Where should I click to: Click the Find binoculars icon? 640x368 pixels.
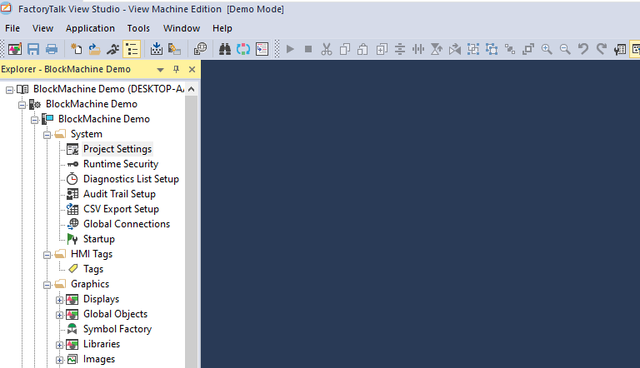(225, 49)
